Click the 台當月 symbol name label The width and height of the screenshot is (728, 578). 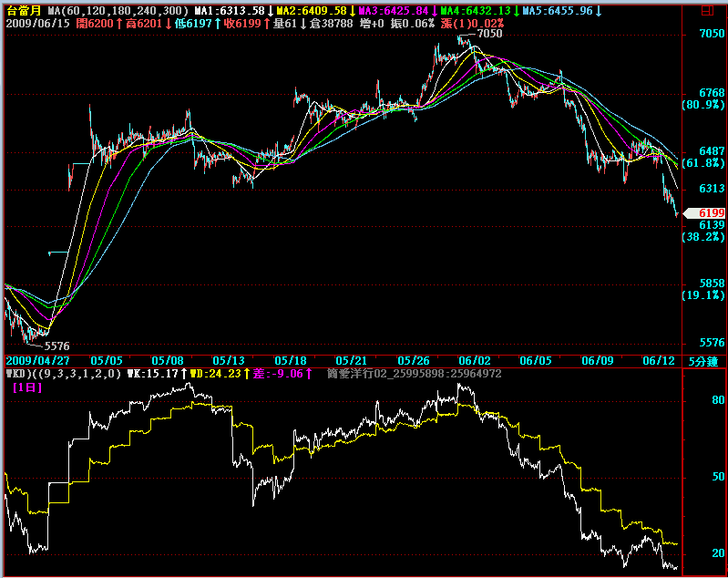pyautogui.click(x=23, y=10)
